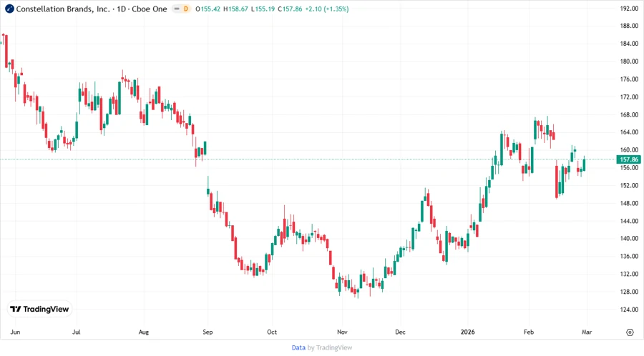
Task: Click the 176.00 price scale value
Action: click(x=629, y=79)
